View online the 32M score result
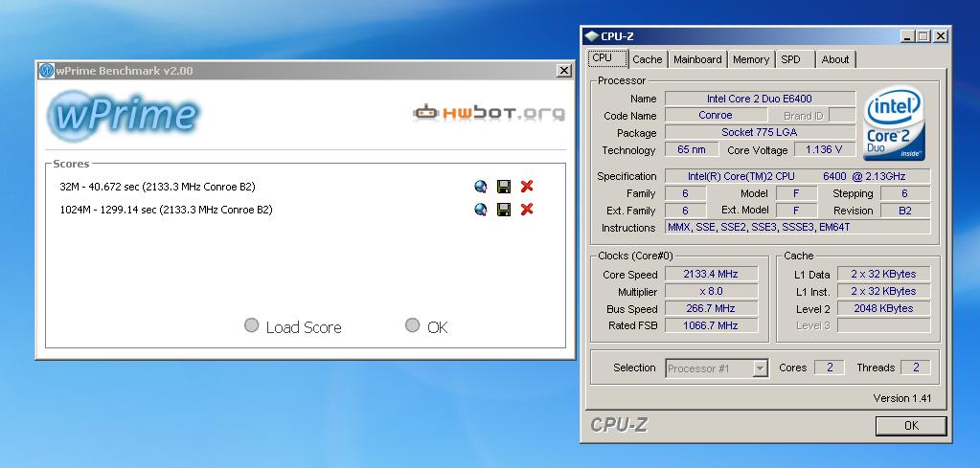This screenshot has height=468, width=980. (480, 186)
